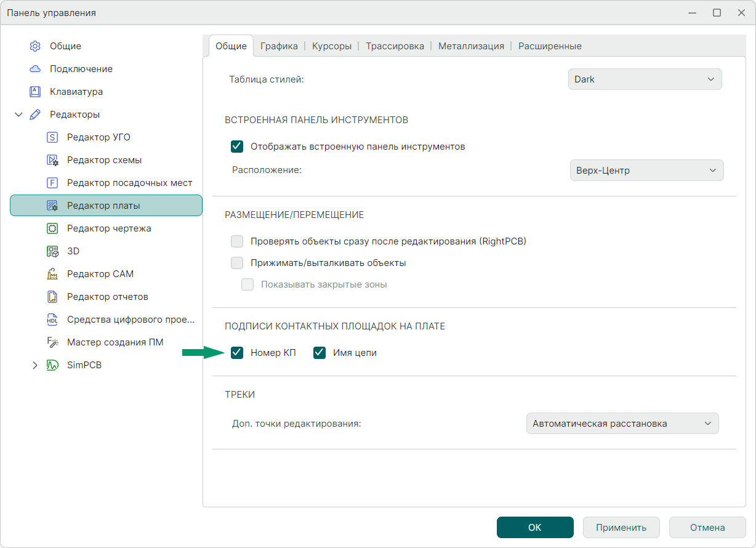This screenshot has width=756, height=548.
Task: Open the Металлизация tab
Action: (x=471, y=46)
